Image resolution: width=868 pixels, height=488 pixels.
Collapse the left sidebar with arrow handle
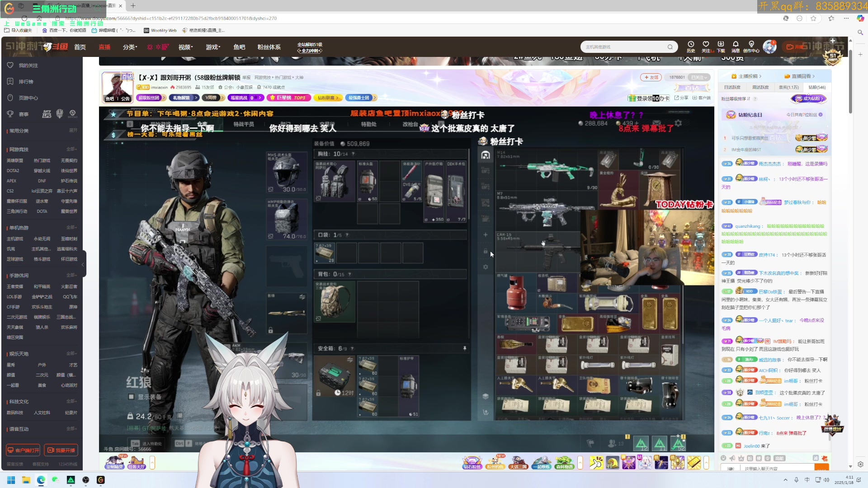83,264
